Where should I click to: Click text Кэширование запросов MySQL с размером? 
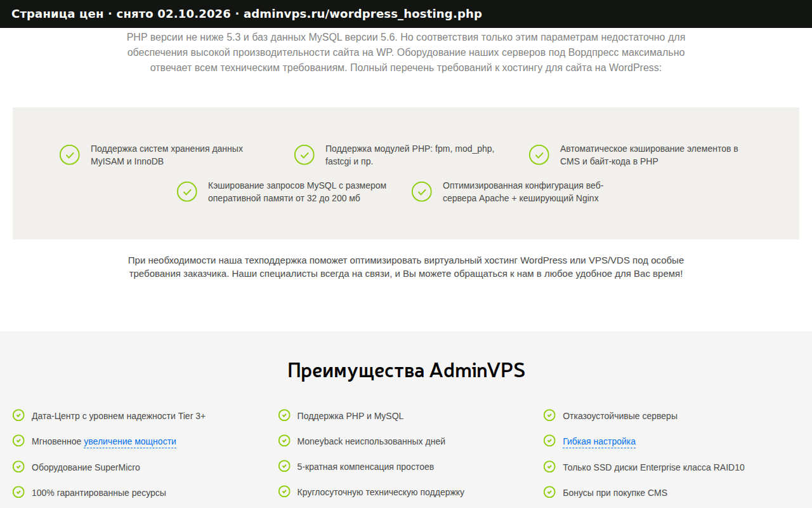point(297,192)
